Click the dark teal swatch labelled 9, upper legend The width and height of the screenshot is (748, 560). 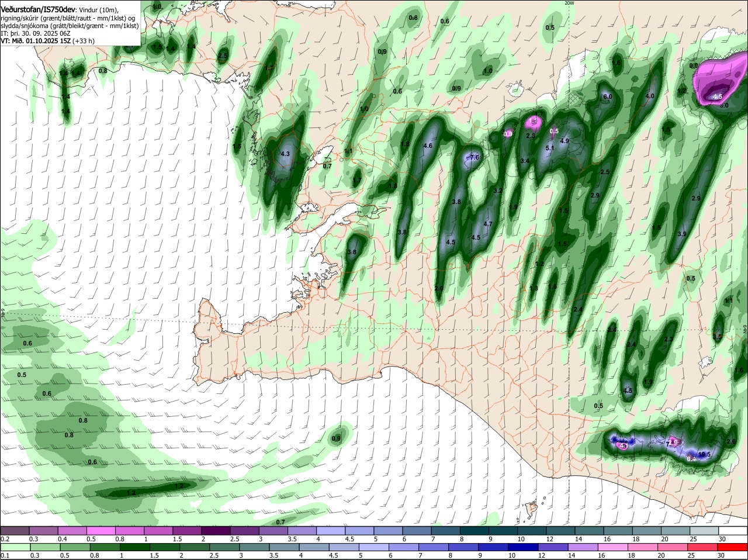[504, 530]
